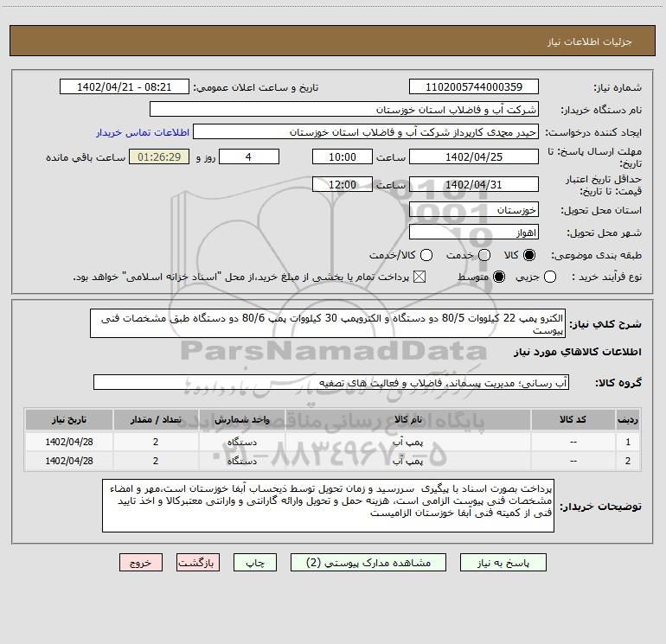Click the remaining days field showing 4
This screenshot has height=644, width=666.
coord(249,156)
